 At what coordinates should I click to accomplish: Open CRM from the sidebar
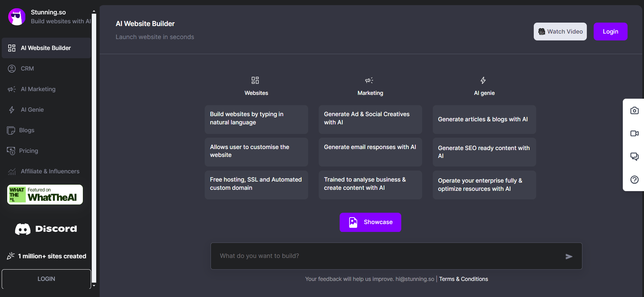click(27, 69)
